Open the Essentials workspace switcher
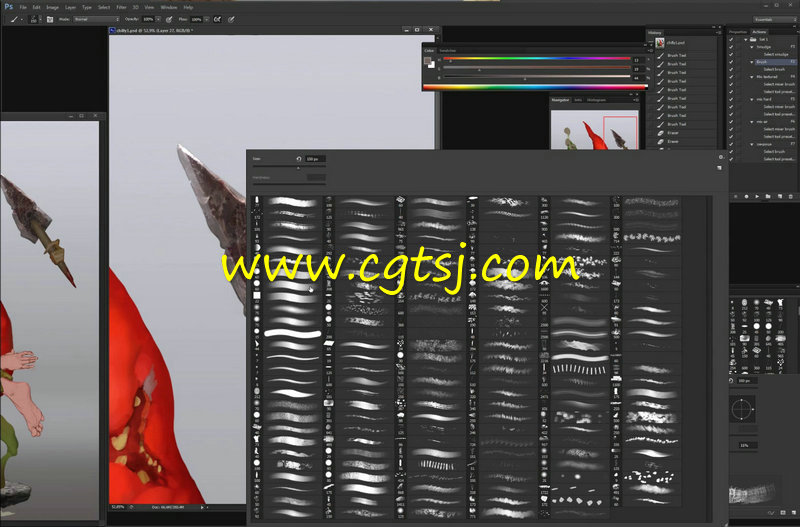800x527 pixels. click(x=774, y=19)
